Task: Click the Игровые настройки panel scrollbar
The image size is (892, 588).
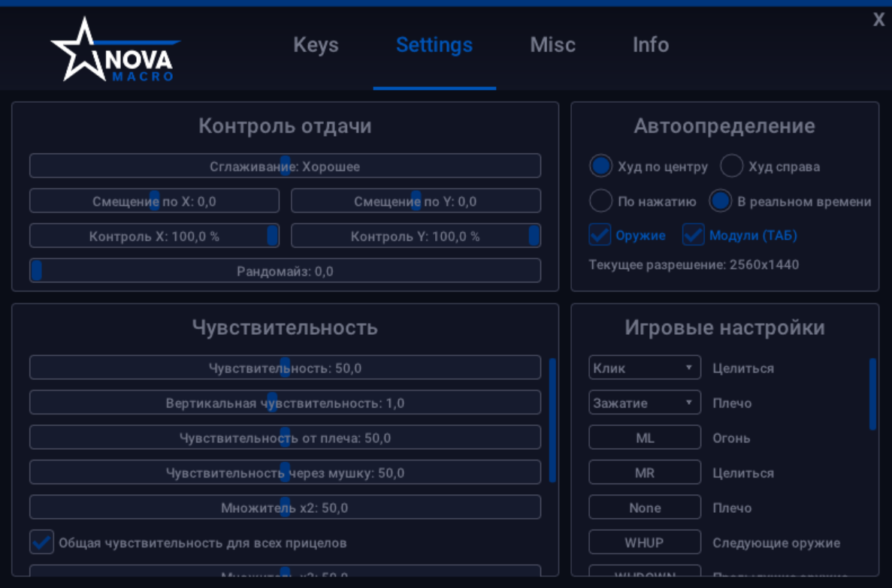Action: (872, 394)
